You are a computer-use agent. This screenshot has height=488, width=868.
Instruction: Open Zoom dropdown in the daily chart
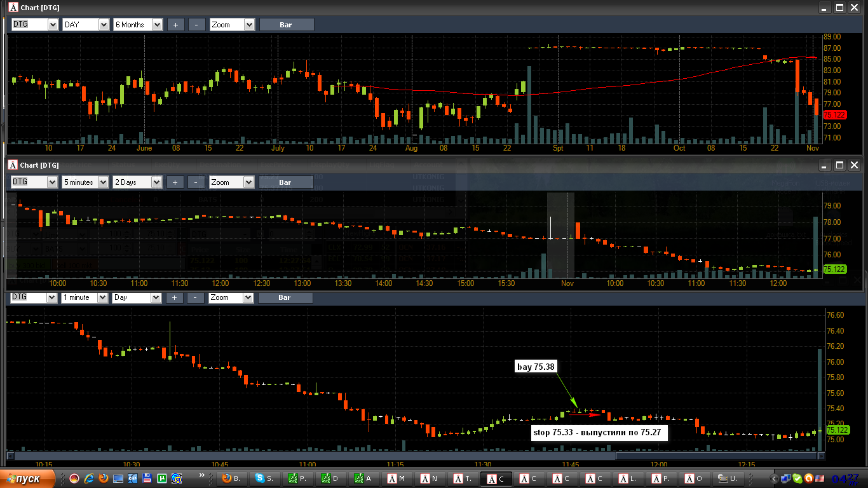pyautogui.click(x=232, y=25)
